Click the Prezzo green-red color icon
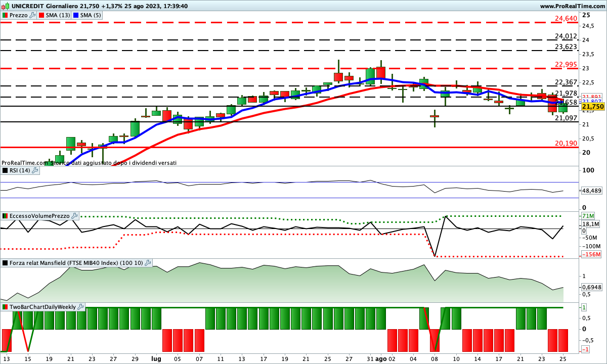The height and width of the screenshot is (364, 607). pos(5,15)
